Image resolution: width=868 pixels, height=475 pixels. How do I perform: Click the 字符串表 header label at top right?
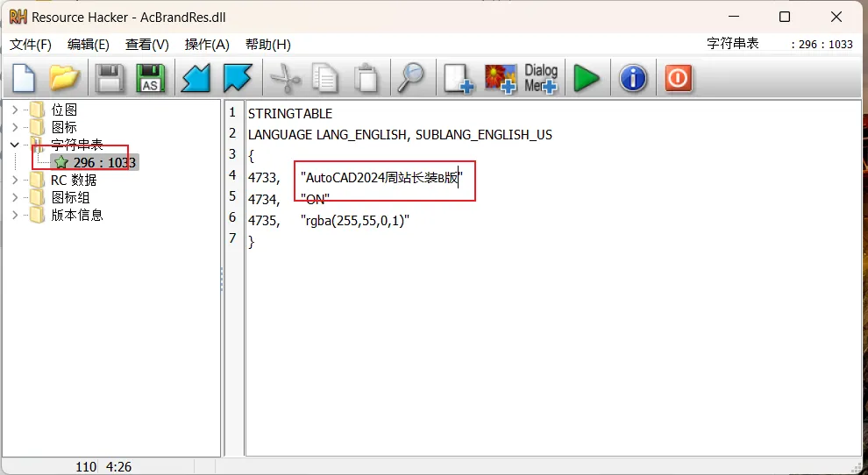coord(732,43)
